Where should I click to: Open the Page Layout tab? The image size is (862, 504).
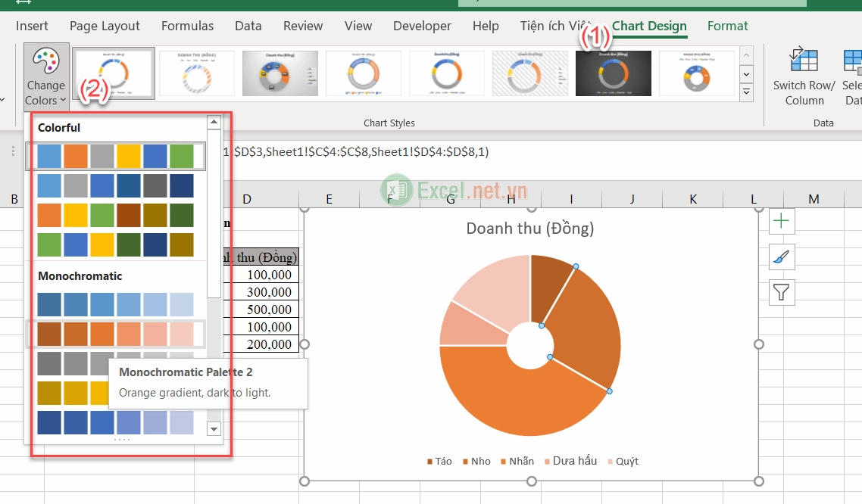[105, 26]
